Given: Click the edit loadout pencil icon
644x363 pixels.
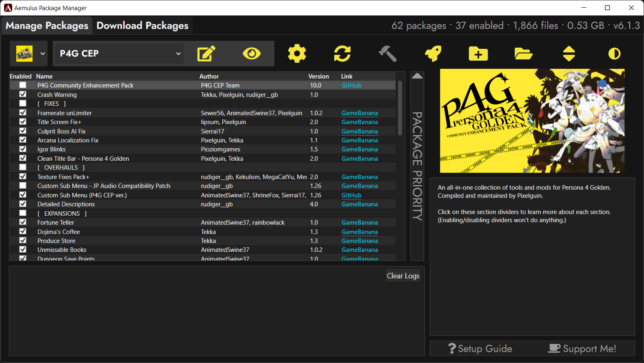Looking at the screenshot, I should point(206,53).
